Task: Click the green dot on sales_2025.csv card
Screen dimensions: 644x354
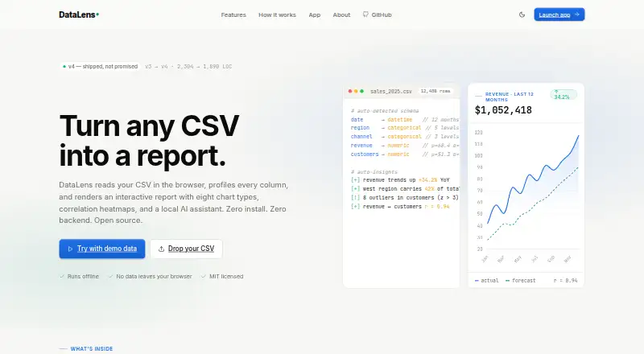Action: (361, 91)
